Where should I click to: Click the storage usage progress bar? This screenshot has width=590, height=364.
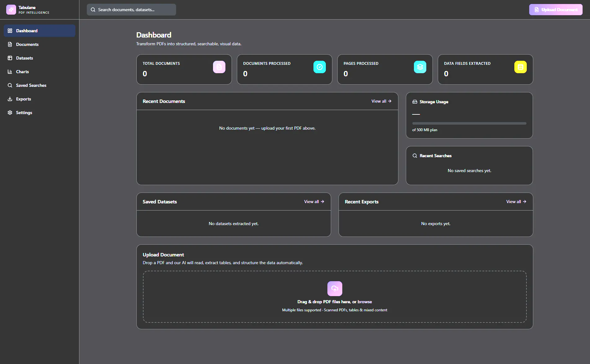click(x=469, y=123)
